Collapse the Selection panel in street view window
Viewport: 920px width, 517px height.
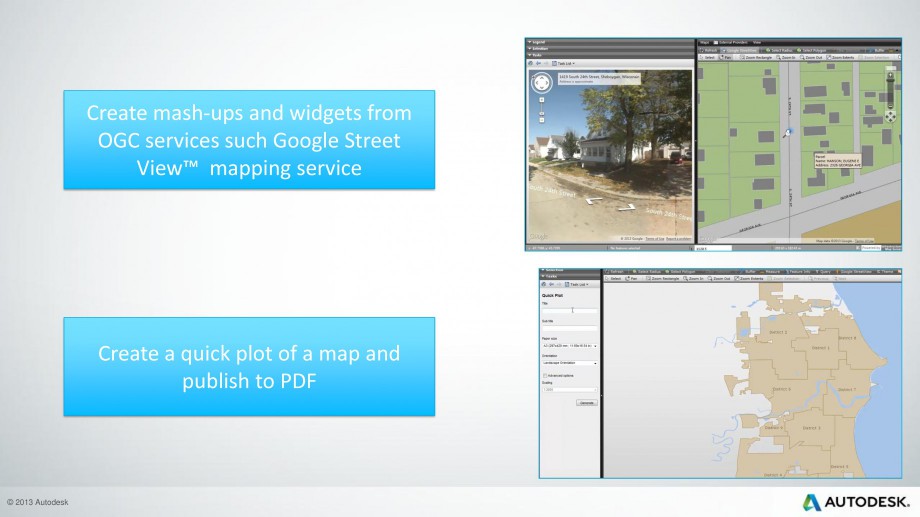tap(530, 48)
